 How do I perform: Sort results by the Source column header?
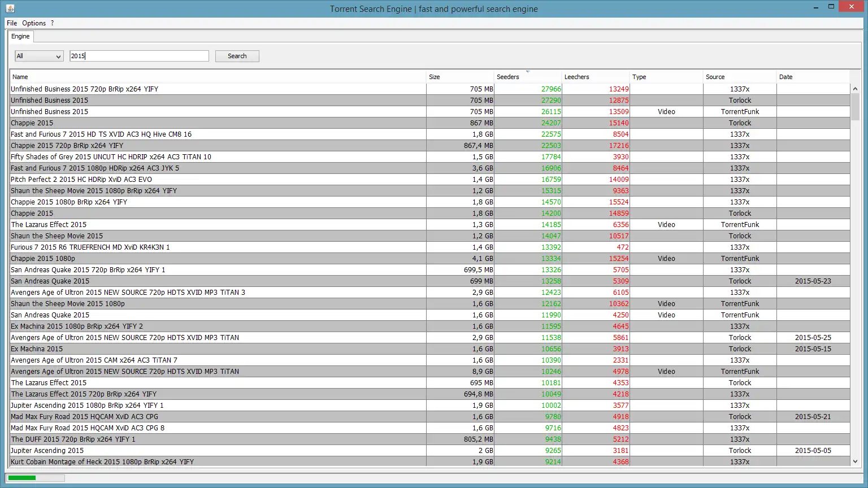click(x=740, y=77)
